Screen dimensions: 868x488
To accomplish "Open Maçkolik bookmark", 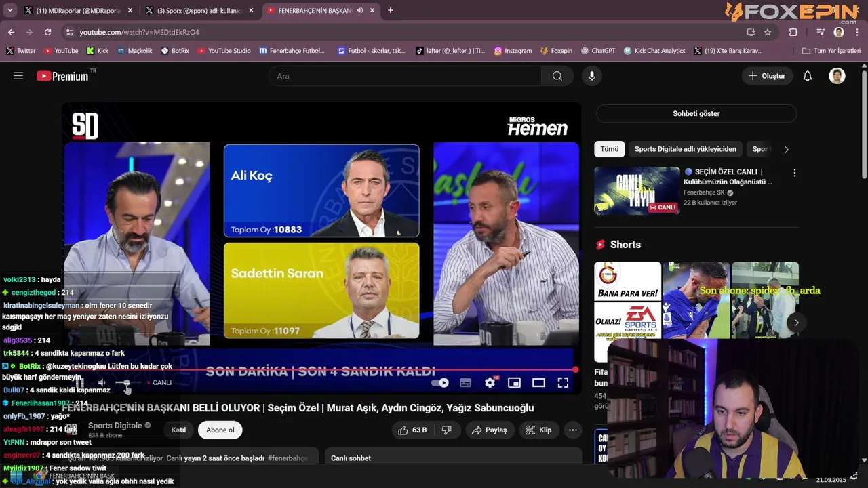I will pos(134,51).
